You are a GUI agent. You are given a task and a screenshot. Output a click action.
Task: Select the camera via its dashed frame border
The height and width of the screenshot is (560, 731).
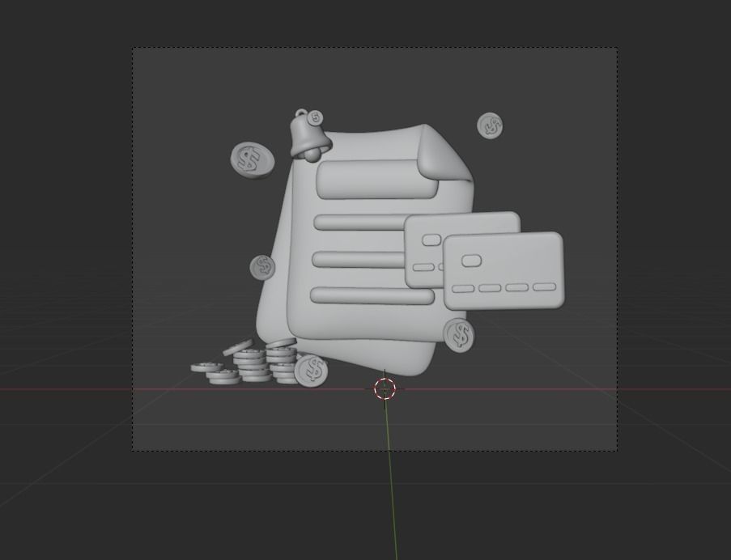375,47
